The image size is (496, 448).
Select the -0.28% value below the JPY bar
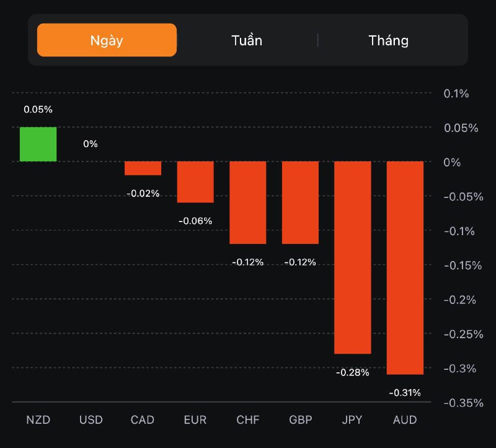[353, 372]
